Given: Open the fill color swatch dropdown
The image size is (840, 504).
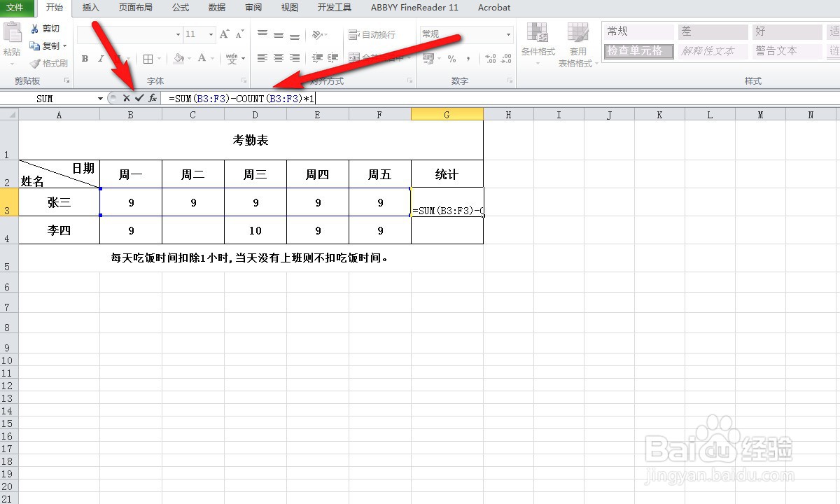Looking at the screenshot, I should (188, 59).
